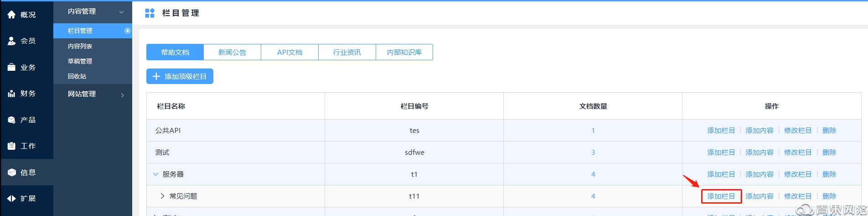
Task: Delete the 公共API column
Action: click(x=829, y=130)
